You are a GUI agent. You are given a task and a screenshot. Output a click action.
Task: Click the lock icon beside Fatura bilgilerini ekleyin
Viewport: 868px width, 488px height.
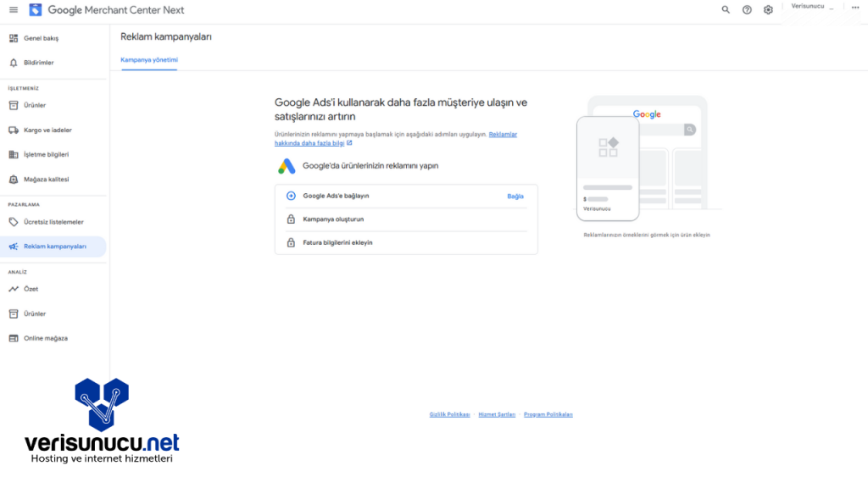[x=291, y=242]
